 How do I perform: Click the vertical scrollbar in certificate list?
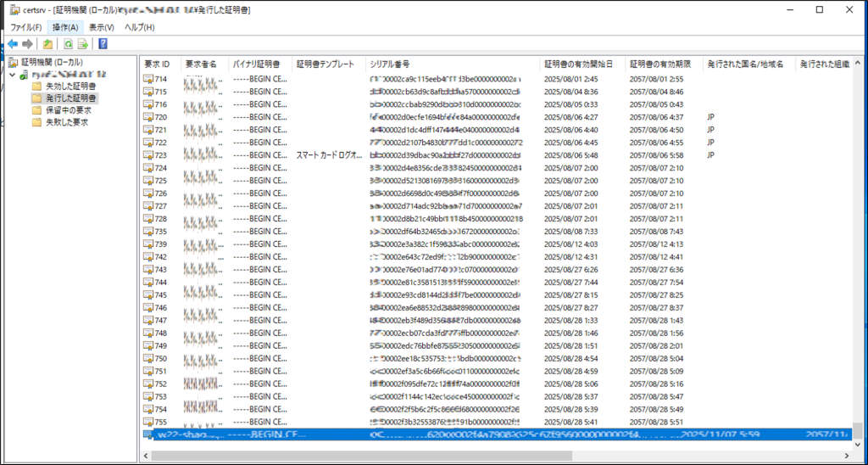pos(859,255)
